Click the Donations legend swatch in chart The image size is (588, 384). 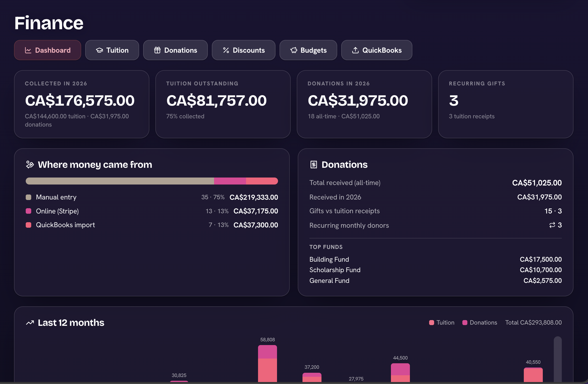pyautogui.click(x=465, y=323)
